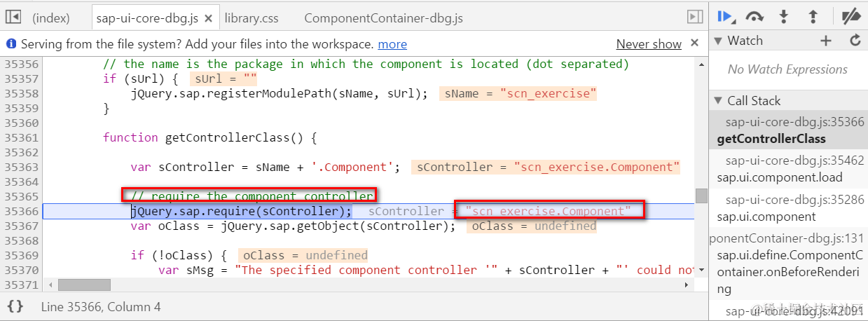The height and width of the screenshot is (321, 868).
Task: Select the ComponentContainer.onBeforeRendering stack frame
Action: [788, 264]
